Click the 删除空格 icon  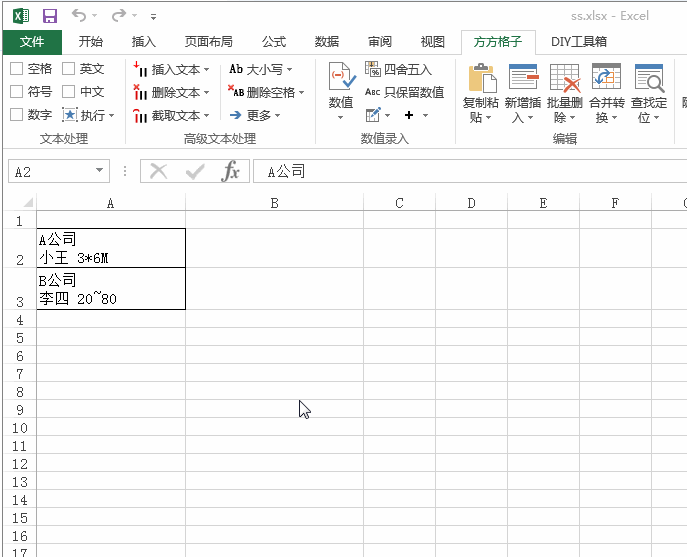[x=236, y=91]
